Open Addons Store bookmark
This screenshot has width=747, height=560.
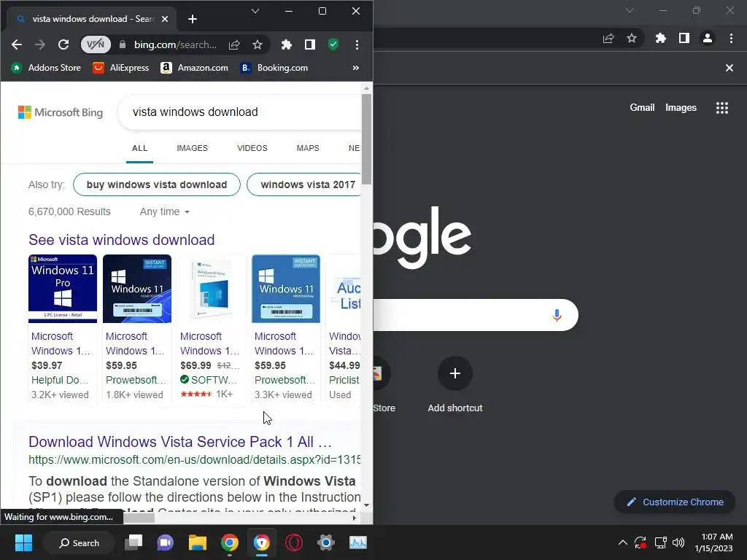pos(46,68)
